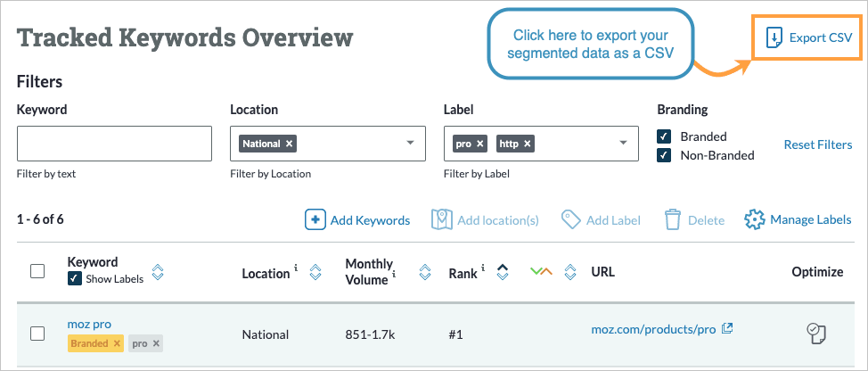Toggle the Show Labels checkbox

click(x=75, y=279)
